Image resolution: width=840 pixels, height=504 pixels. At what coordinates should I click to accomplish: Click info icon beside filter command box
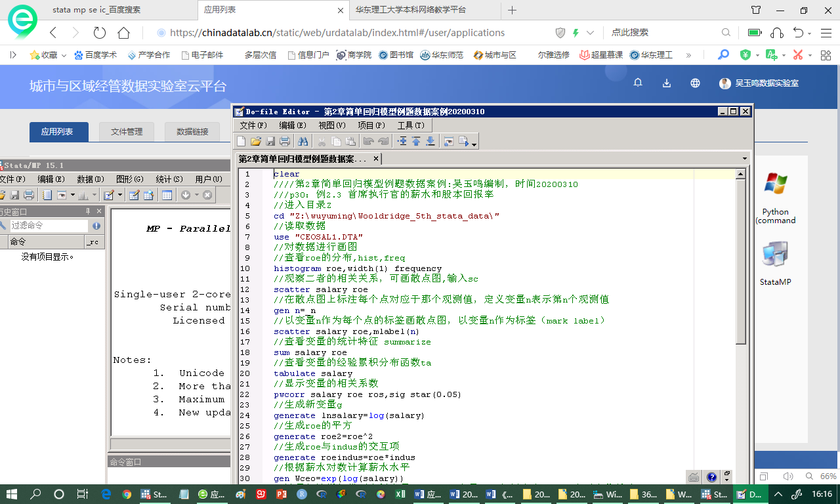pyautogui.click(x=96, y=226)
